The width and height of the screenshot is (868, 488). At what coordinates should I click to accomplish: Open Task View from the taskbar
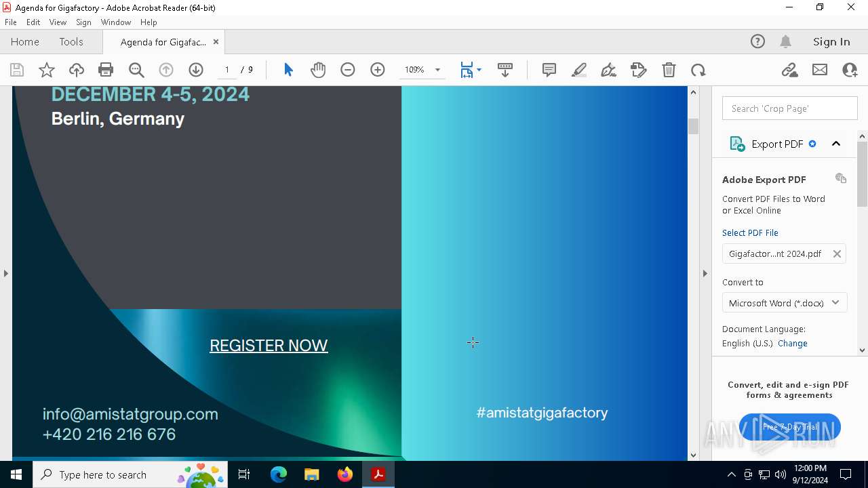pos(245,474)
